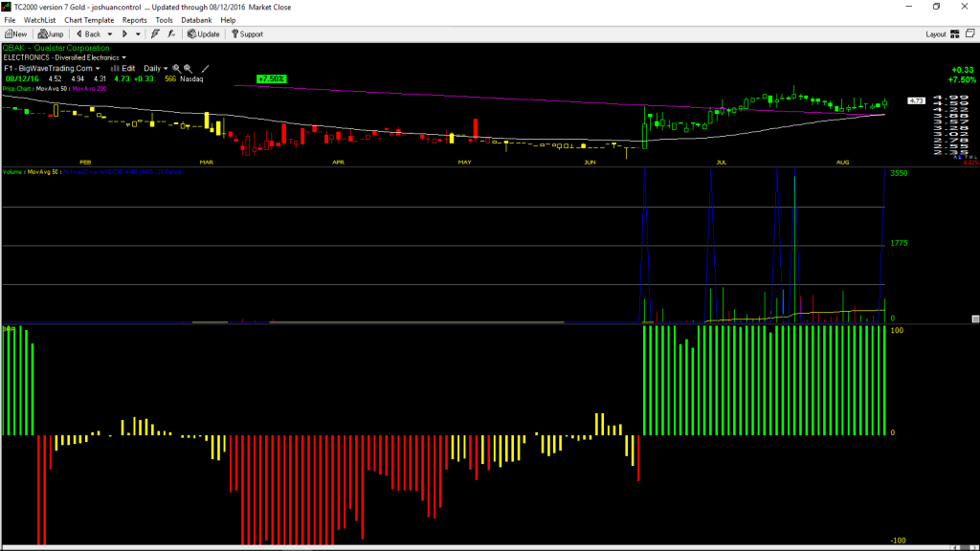Viewport: 980px width, 551px height.
Task: Open the Layout grid icon
Action: coord(955,34)
